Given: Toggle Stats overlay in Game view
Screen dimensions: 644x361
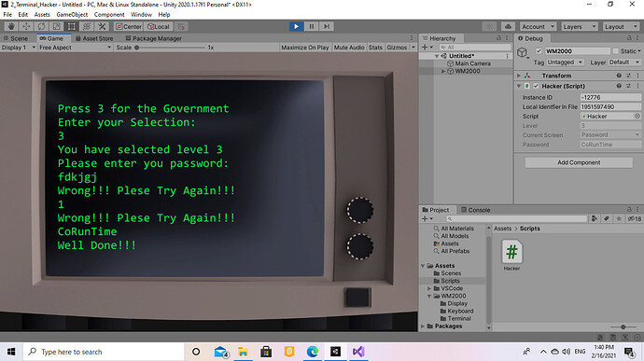Looking at the screenshot, I should tap(375, 48).
